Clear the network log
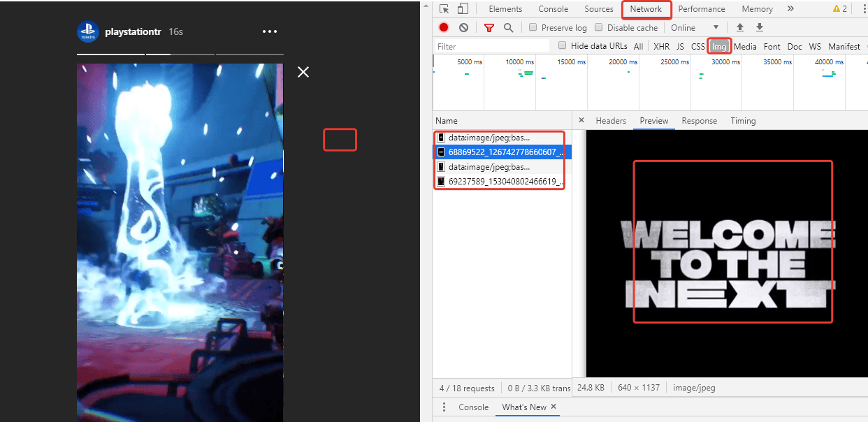 463,27
